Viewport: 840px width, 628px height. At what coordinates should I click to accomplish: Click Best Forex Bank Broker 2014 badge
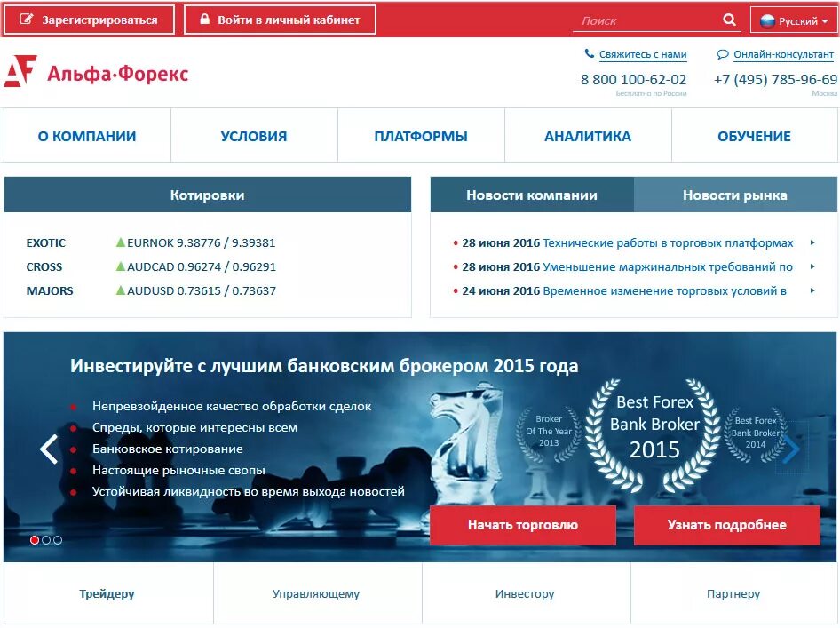coord(755,433)
